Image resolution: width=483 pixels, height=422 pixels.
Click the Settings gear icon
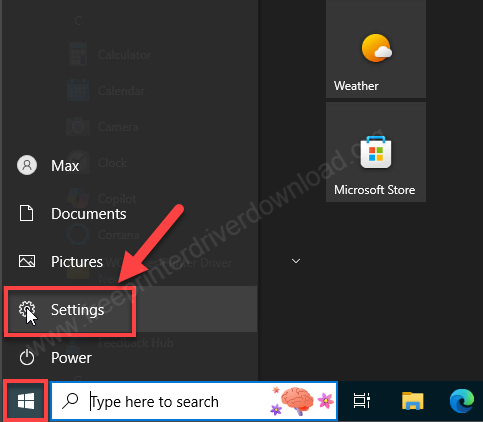pyautogui.click(x=27, y=309)
